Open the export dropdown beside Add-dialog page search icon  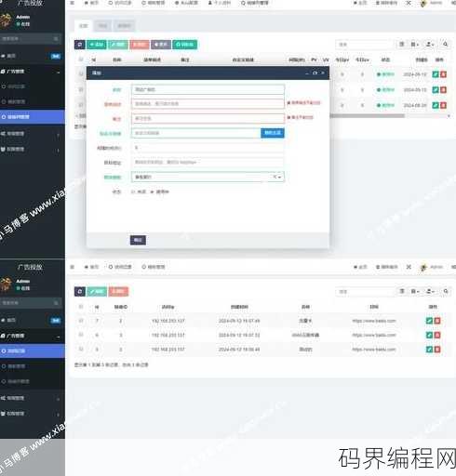430,45
